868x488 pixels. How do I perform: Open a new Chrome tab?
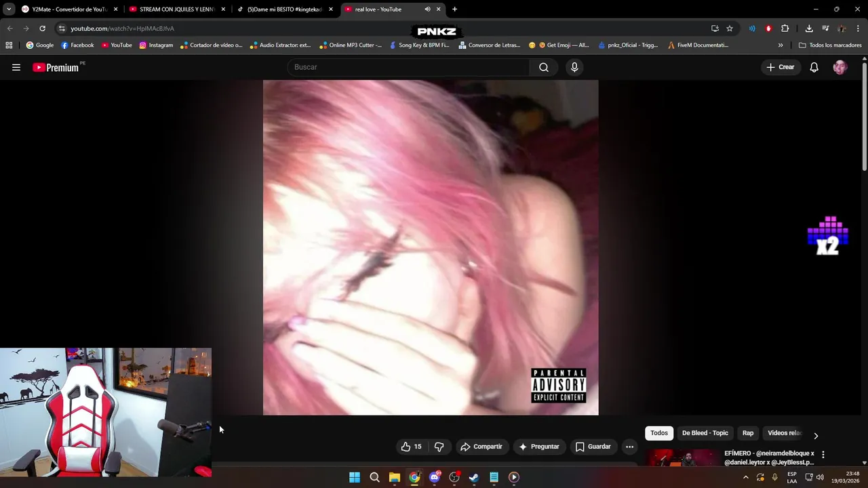tap(454, 9)
